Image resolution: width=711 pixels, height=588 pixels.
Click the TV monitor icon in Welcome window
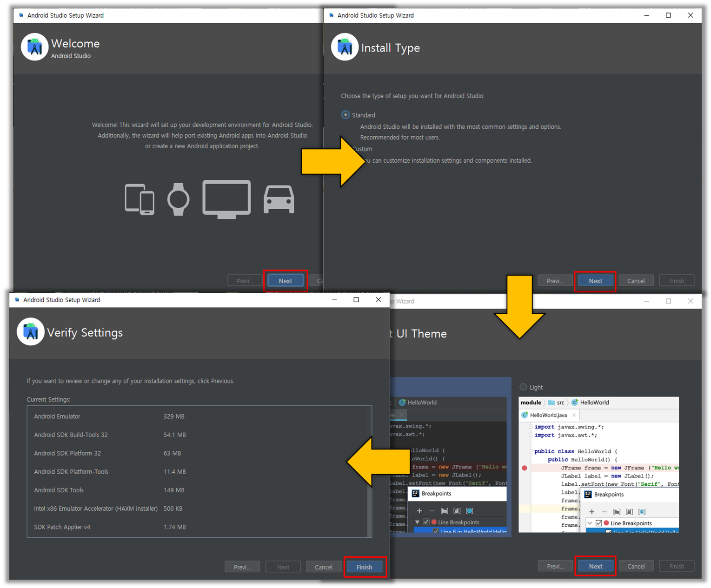pos(226,199)
